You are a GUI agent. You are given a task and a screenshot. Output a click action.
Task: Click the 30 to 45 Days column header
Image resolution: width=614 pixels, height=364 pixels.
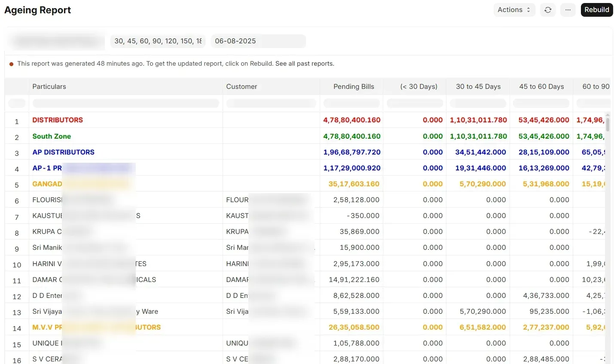point(478,86)
